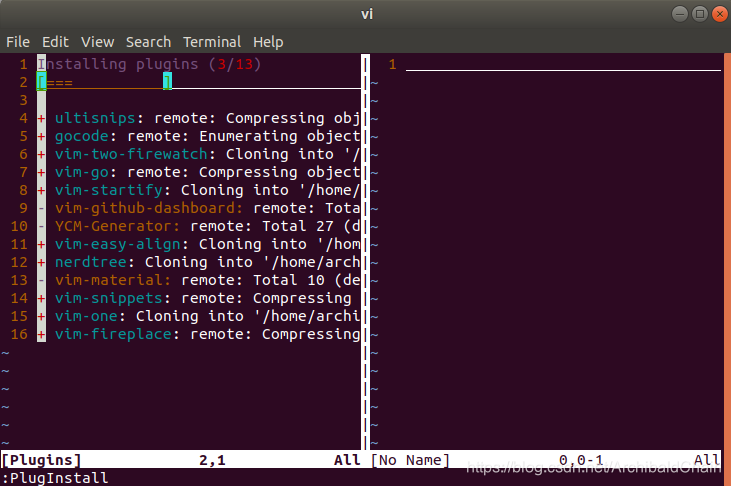Click the minus sign beside vim-github-dashboard

tap(41, 208)
